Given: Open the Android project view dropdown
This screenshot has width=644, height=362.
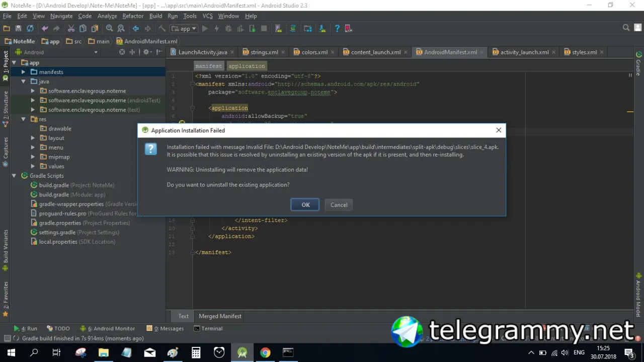Looking at the screenshot, I should pyautogui.click(x=56, y=52).
